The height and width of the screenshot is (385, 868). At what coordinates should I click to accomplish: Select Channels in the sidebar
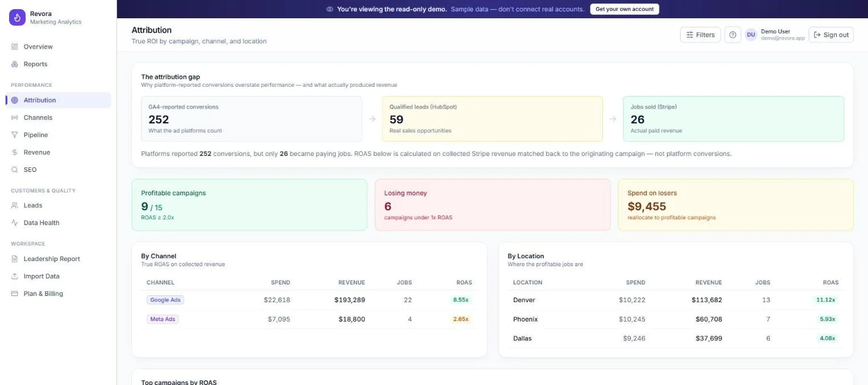[x=58, y=118]
